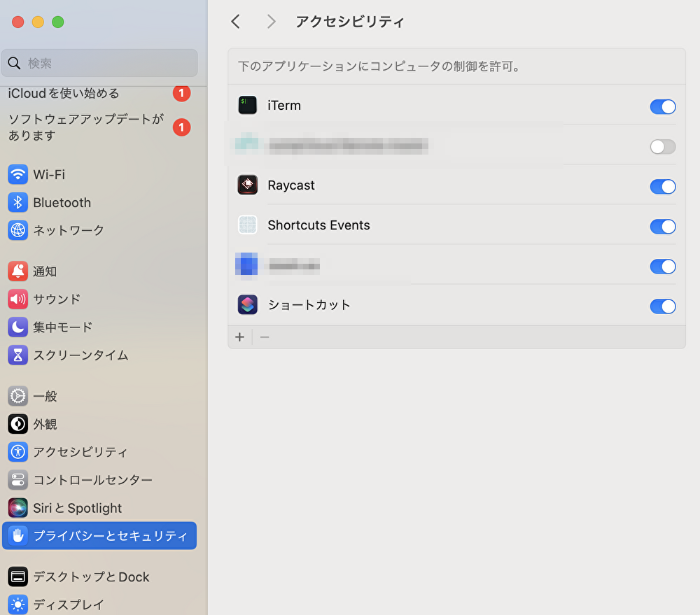Click the 外観 appearance icon

[18, 424]
